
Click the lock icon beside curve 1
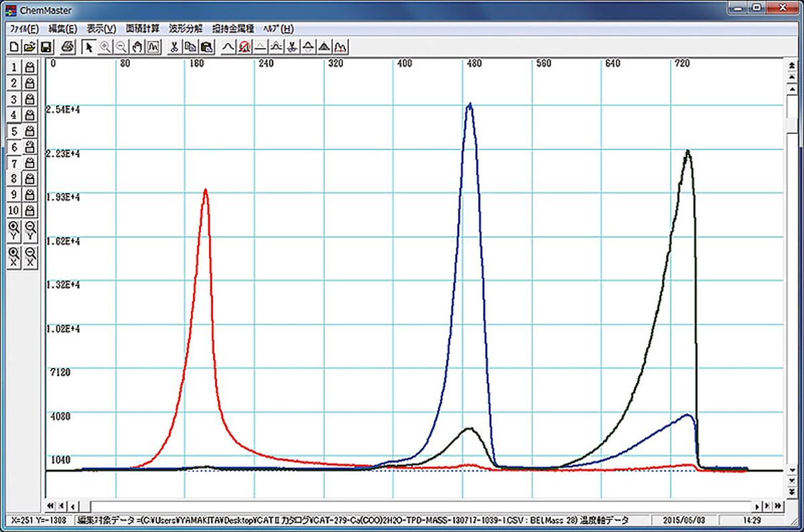point(29,66)
